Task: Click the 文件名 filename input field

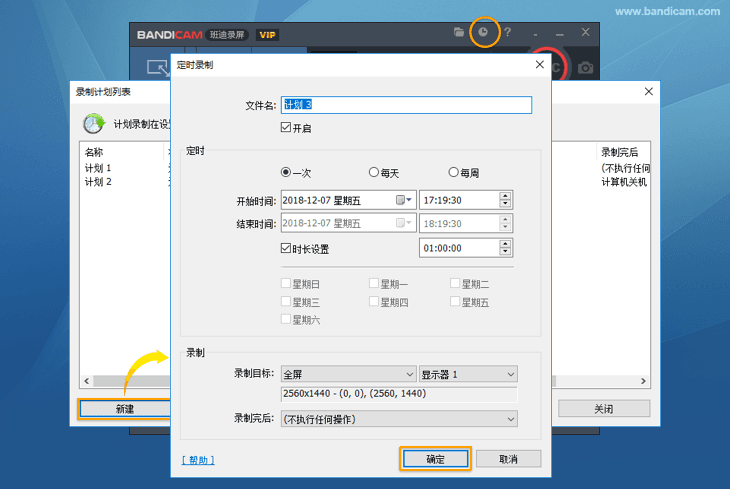Action: click(406, 105)
